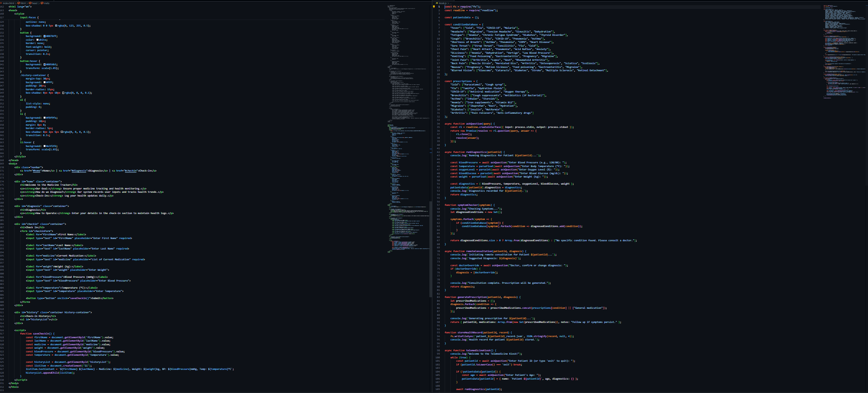This screenshot has height=393, width=868.
Task: Open the kiosk.js breadcrumb file picker
Action: click(x=442, y=3)
